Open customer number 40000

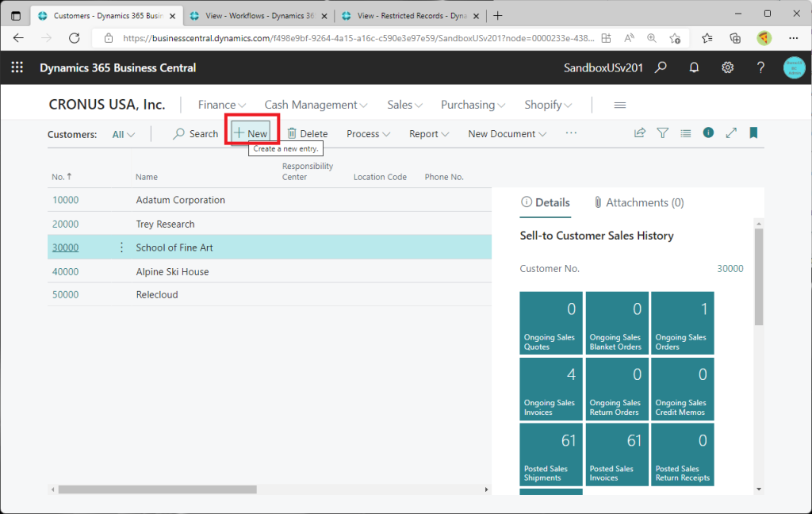click(65, 271)
